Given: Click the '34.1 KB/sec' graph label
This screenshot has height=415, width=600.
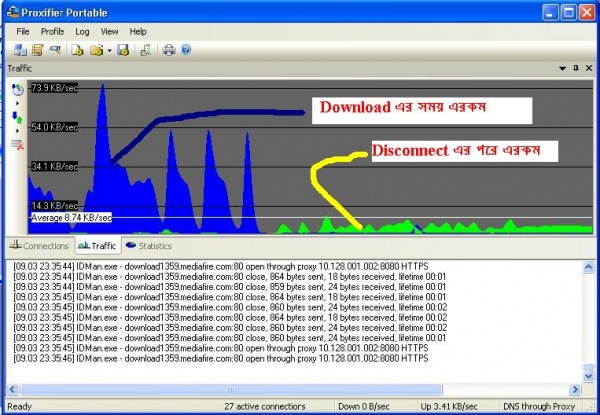Looking at the screenshot, I should 54,166.
